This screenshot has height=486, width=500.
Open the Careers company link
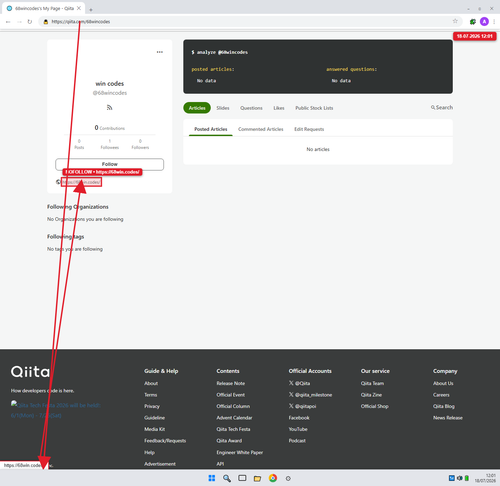[441, 395]
